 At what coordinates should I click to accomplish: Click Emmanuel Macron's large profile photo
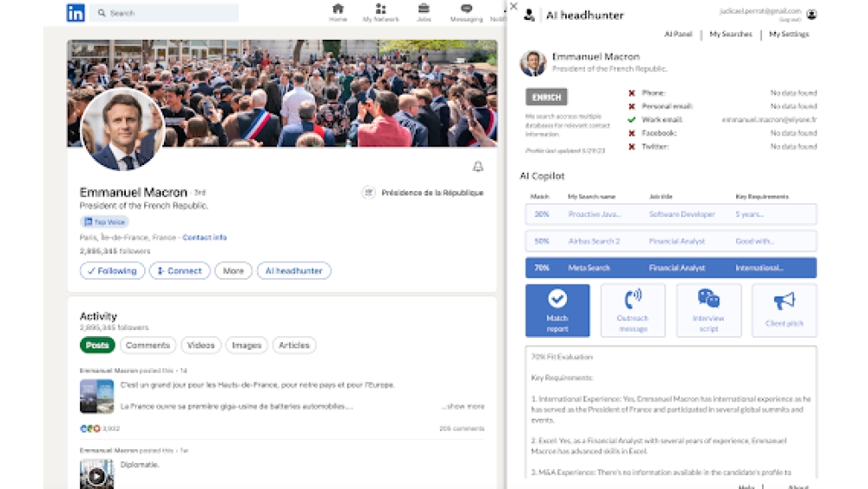(122, 129)
